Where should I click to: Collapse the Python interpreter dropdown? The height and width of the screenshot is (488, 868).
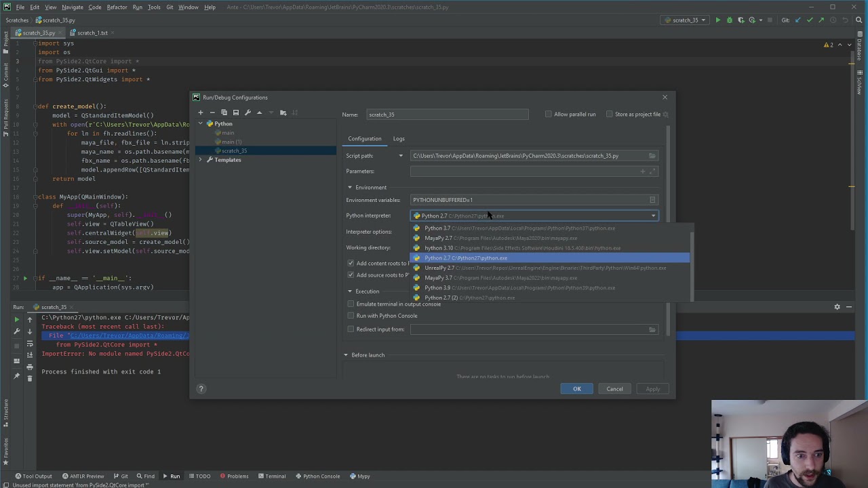pyautogui.click(x=653, y=216)
